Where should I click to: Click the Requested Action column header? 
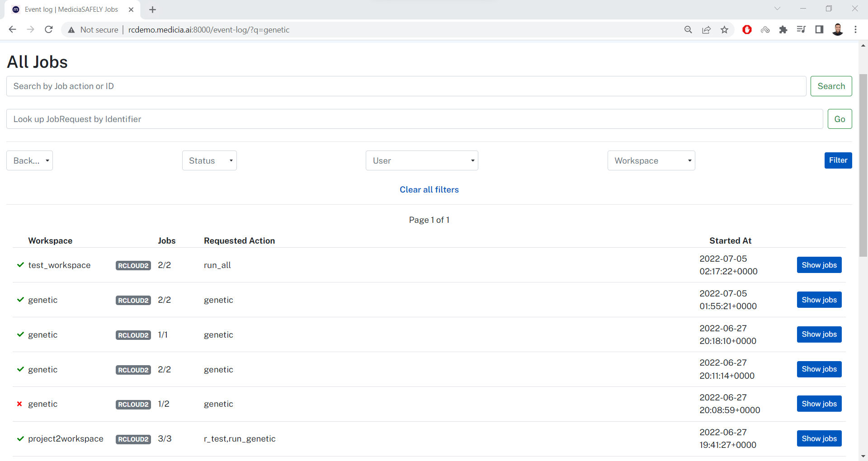click(x=239, y=241)
